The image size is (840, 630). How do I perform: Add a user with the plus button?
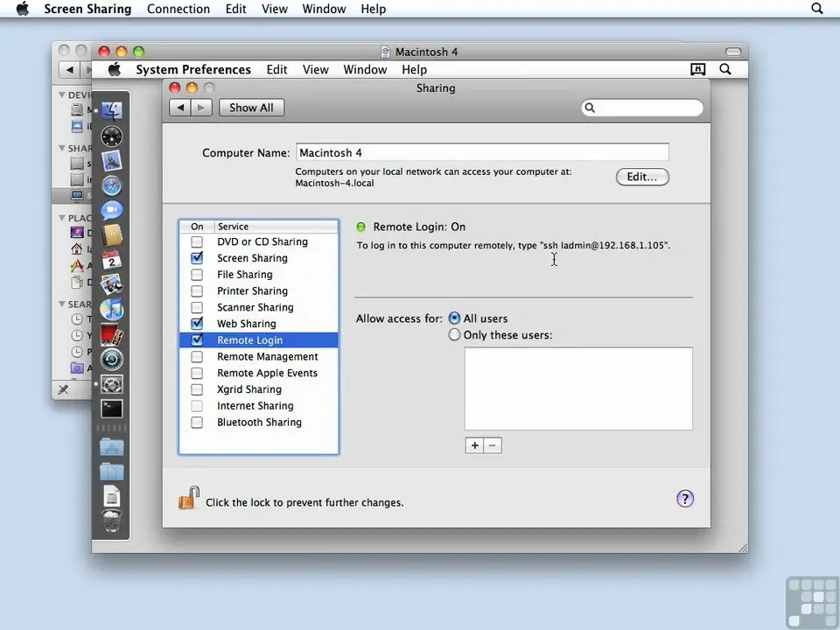474,445
